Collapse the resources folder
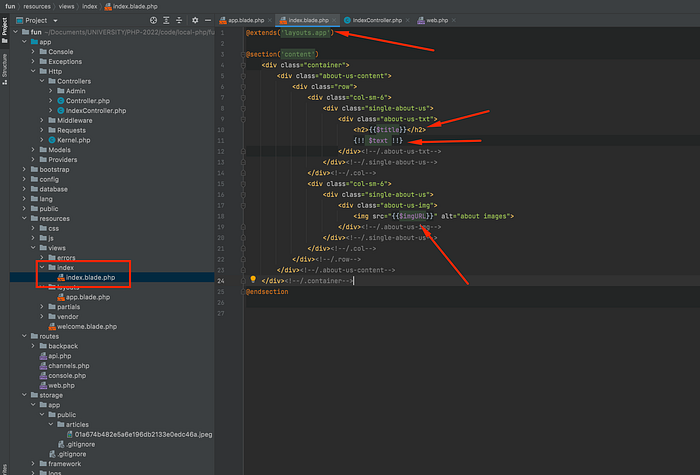Screen dimensions: 700x475 [25, 219]
